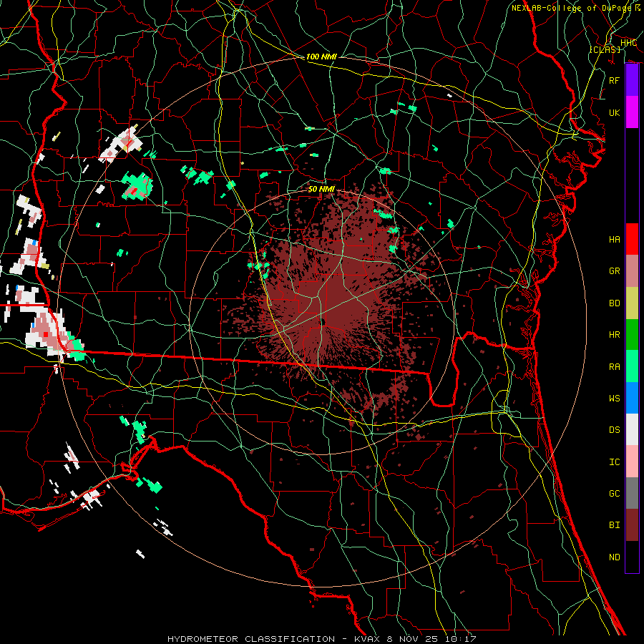644x644 pixels.
Task: Click the GC legend label
Action: pos(614,494)
